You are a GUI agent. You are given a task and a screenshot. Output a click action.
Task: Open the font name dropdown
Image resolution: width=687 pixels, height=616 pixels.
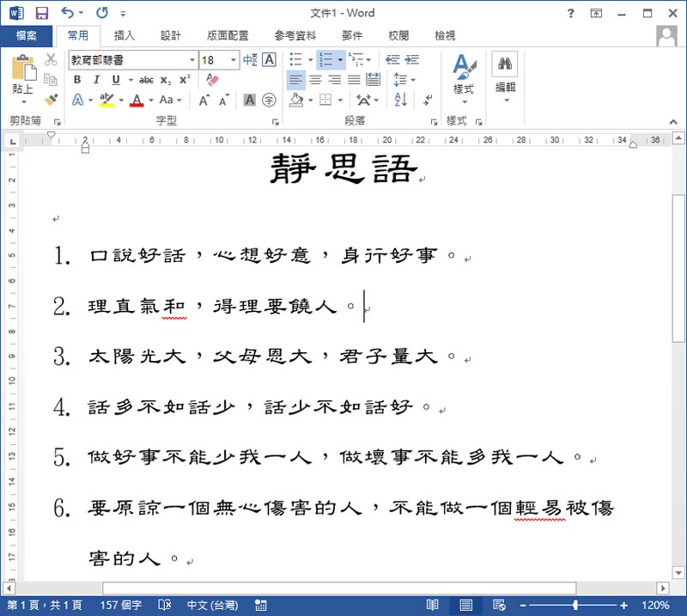pyautogui.click(x=192, y=60)
